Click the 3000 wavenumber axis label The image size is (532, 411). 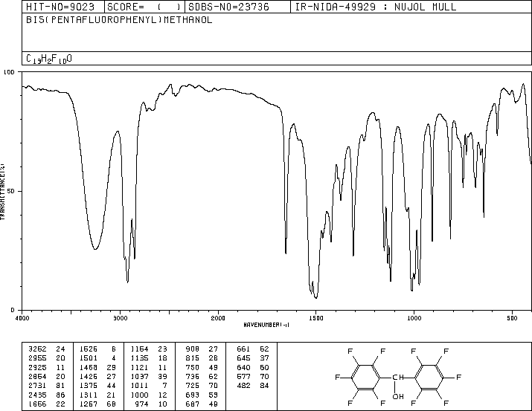click(120, 318)
